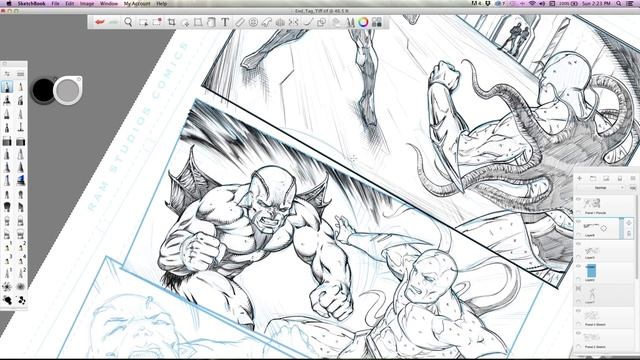The image size is (640, 360).
Task: Enable the Ruler tool
Action: (x=239, y=22)
